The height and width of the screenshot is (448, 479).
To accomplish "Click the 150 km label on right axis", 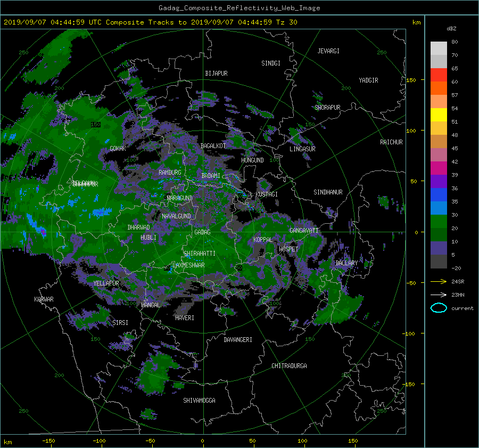I will (x=411, y=80).
